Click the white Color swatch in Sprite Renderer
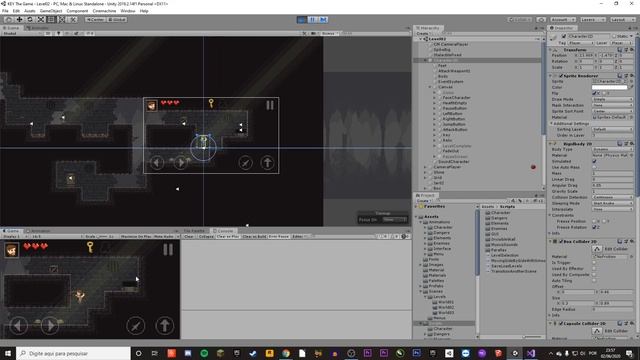 click(609, 87)
